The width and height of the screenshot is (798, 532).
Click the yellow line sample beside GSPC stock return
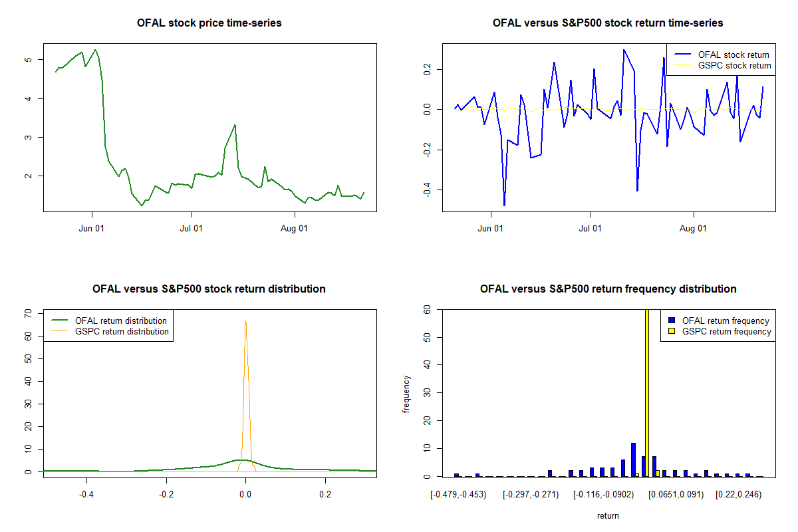(x=682, y=65)
